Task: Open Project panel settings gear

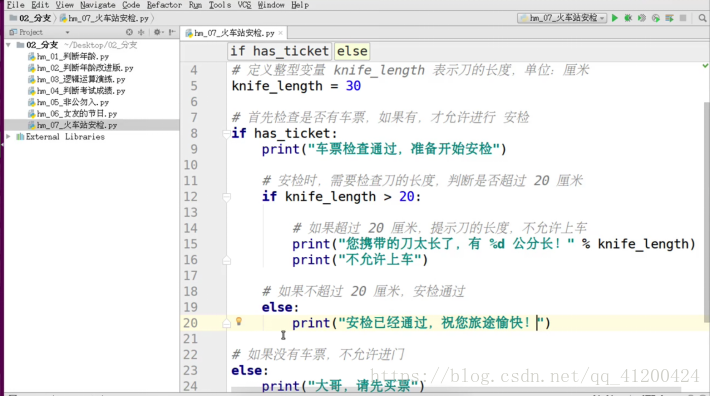Action: (157, 32)
